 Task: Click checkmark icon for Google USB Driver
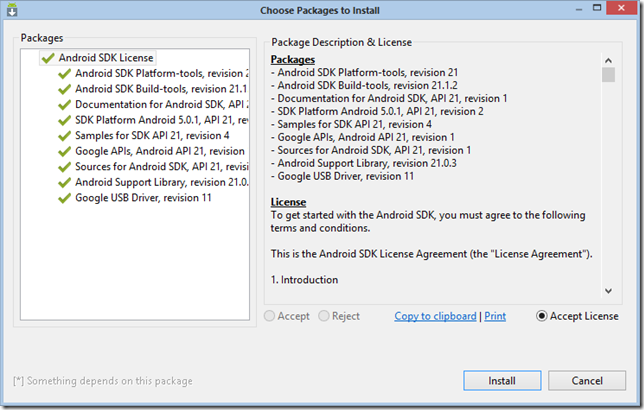[x=64, y=198]
